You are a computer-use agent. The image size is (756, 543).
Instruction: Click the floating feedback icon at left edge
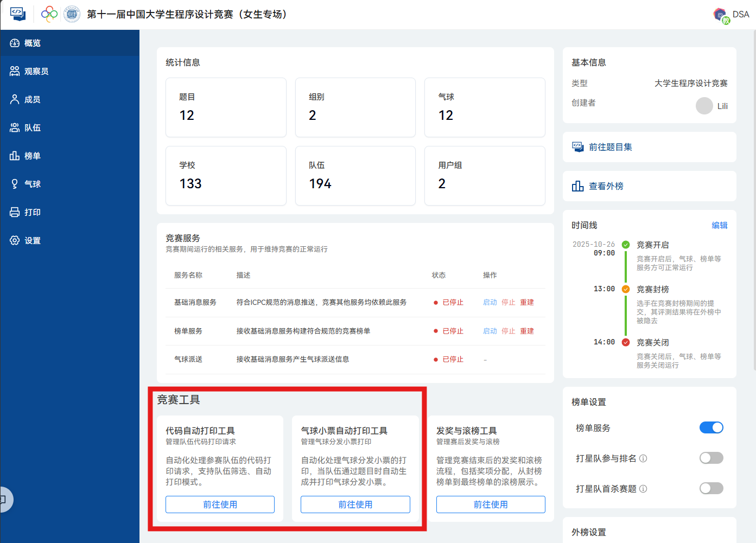pos(4,500)
